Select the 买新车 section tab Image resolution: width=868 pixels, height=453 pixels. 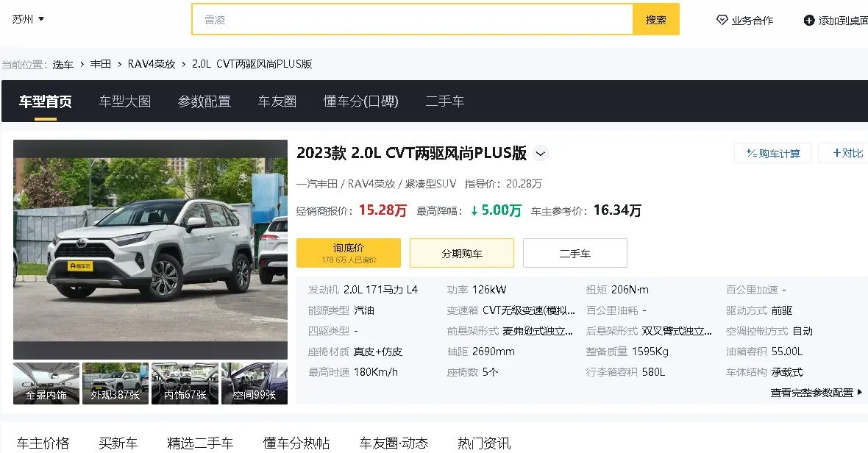coord(118,443)
